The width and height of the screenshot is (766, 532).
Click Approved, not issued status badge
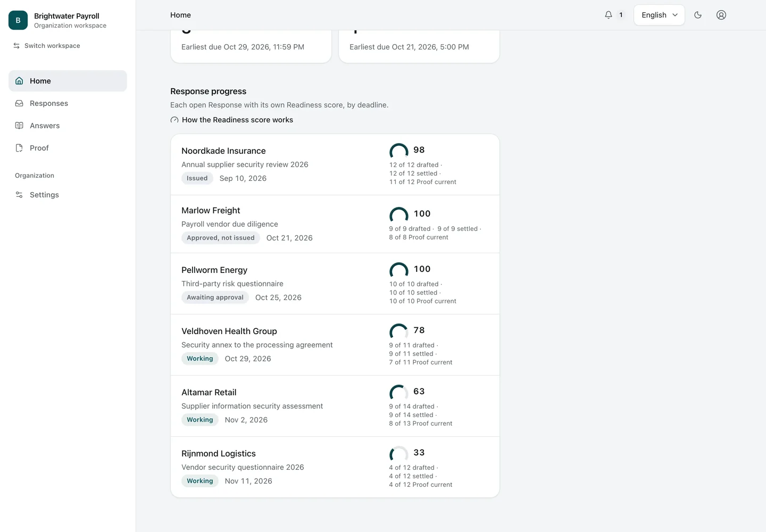(x=221, y=238)
